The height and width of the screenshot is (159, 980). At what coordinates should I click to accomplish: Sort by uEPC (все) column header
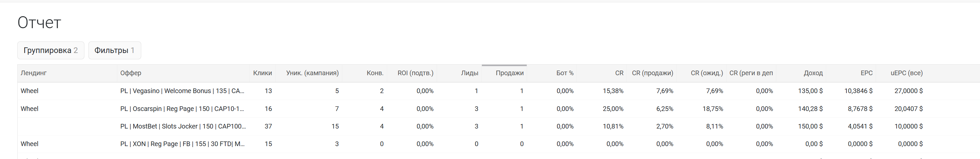click(907, 73)
